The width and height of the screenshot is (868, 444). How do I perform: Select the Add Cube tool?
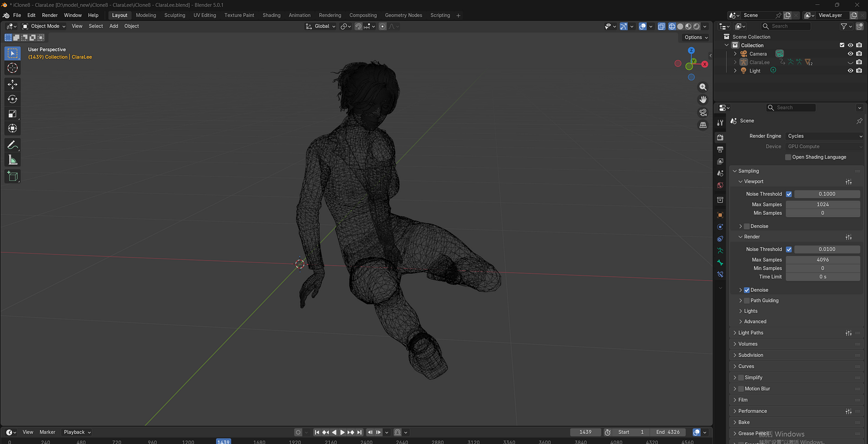tap(12, 176)
